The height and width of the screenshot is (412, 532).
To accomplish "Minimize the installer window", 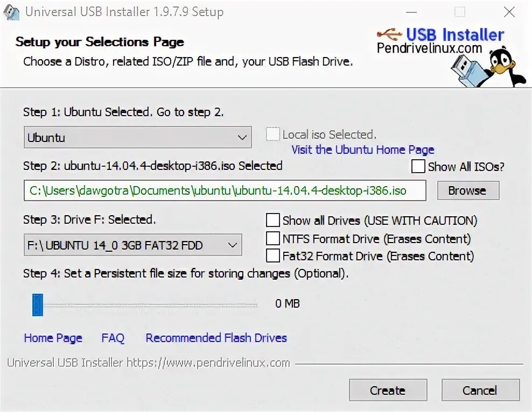I will 411,12.
